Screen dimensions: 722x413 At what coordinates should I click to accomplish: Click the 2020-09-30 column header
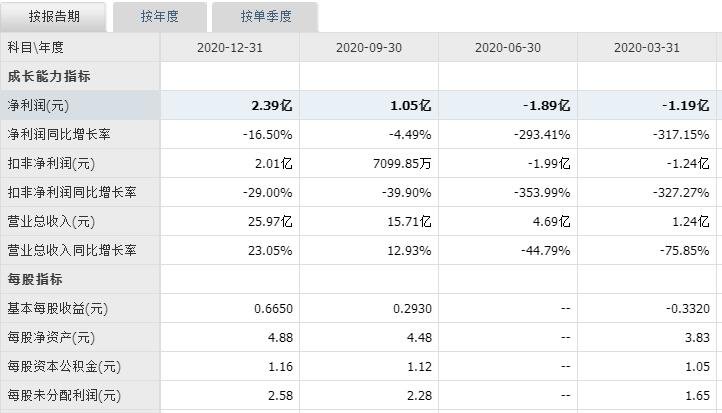coord(368,47)
